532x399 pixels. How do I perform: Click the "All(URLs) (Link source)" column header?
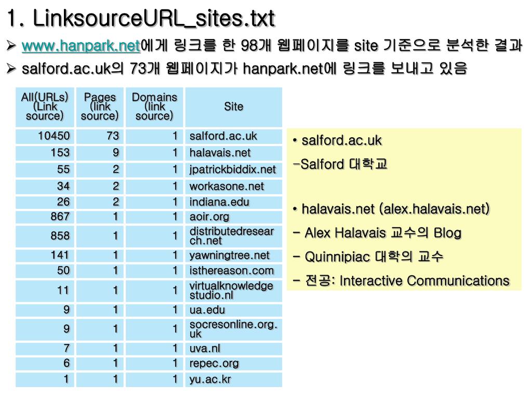pyautogui.click(x=45, y=107)
